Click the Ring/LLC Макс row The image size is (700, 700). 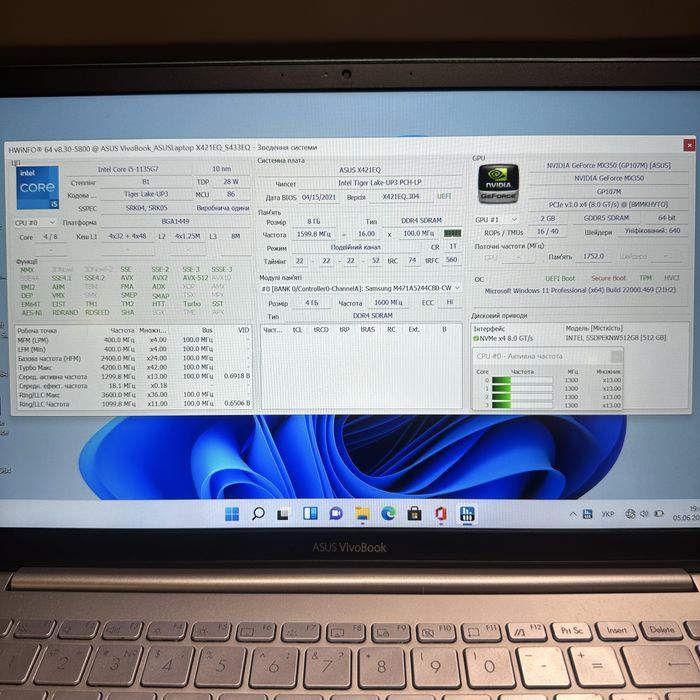pos(133,395)
